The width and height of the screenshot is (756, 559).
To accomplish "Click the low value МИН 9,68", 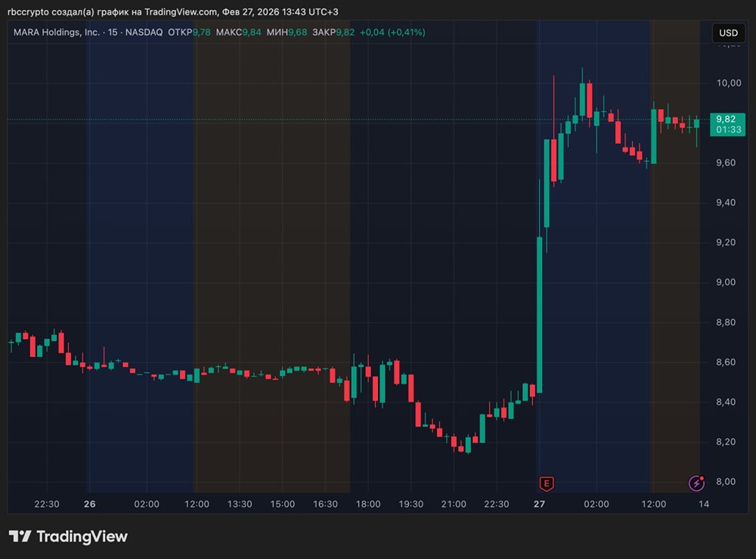I will tap(287, 33).
